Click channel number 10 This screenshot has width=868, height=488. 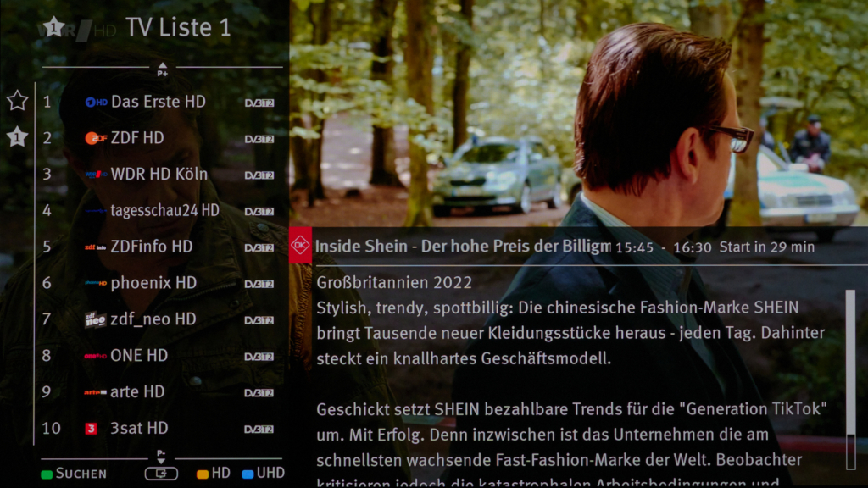pyautogui.click(x=52, y=428)
